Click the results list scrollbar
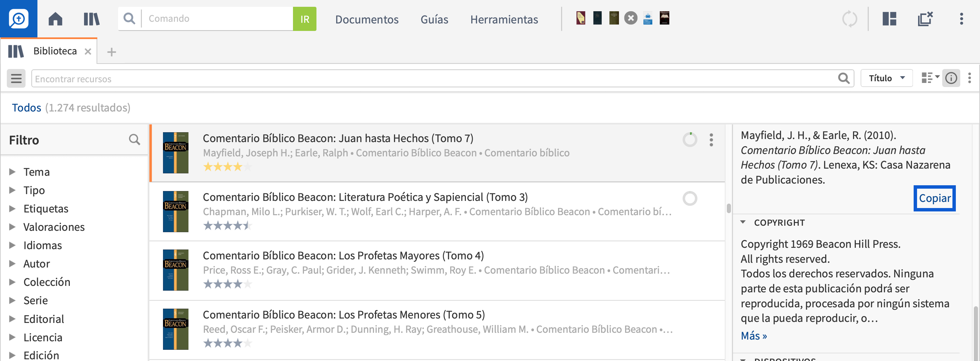Viewport: 980px width, 361px height. [729, 208]
